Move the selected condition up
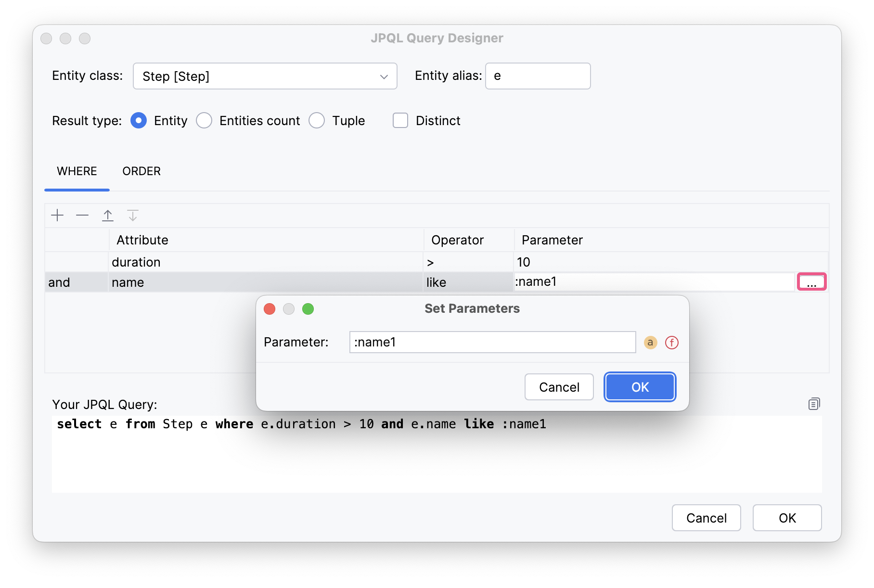The height and width of the screenshot is (588, 874). click(108, 215)
